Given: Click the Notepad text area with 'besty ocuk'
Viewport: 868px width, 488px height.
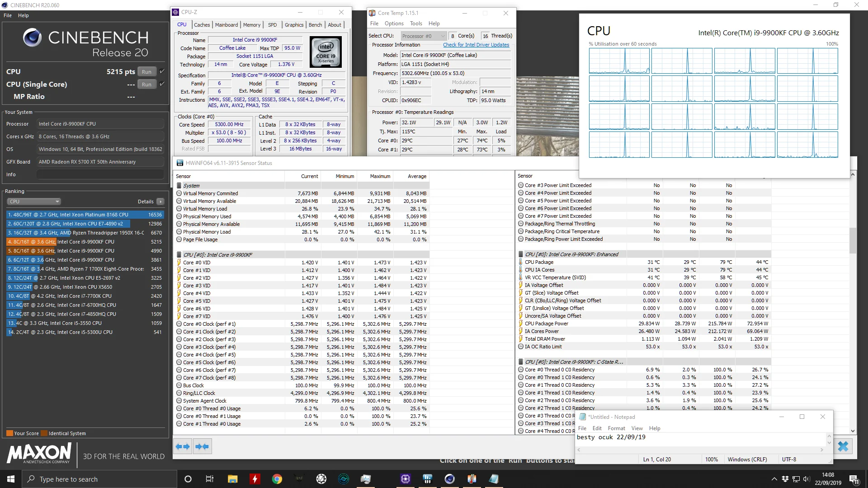Looking at the screenshot, I should point(701,439).
